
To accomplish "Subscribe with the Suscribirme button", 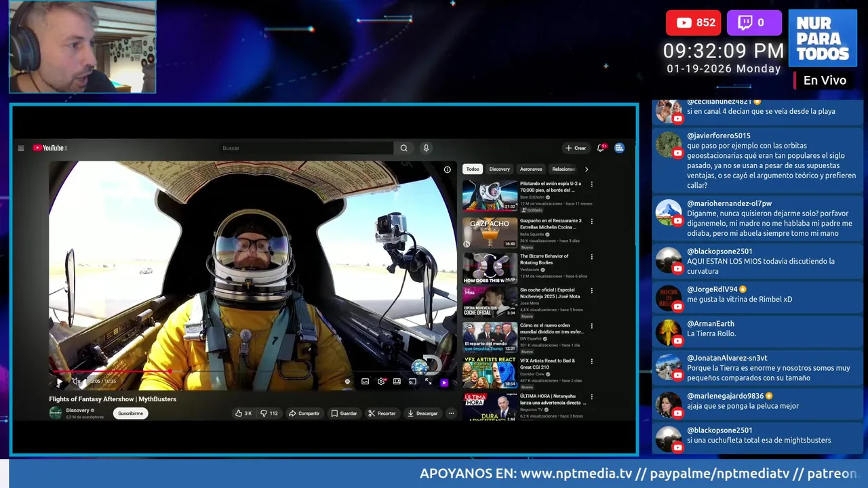I will tap(130, 413).
